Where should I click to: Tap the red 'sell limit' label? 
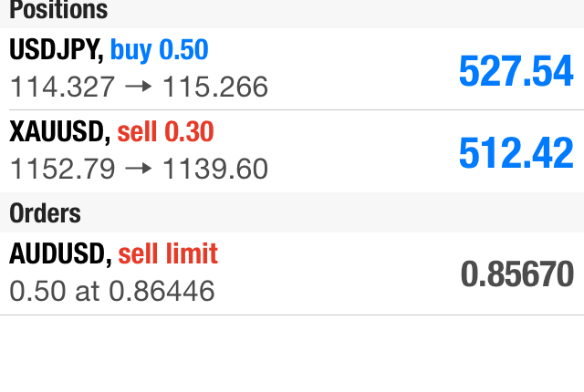169,253
